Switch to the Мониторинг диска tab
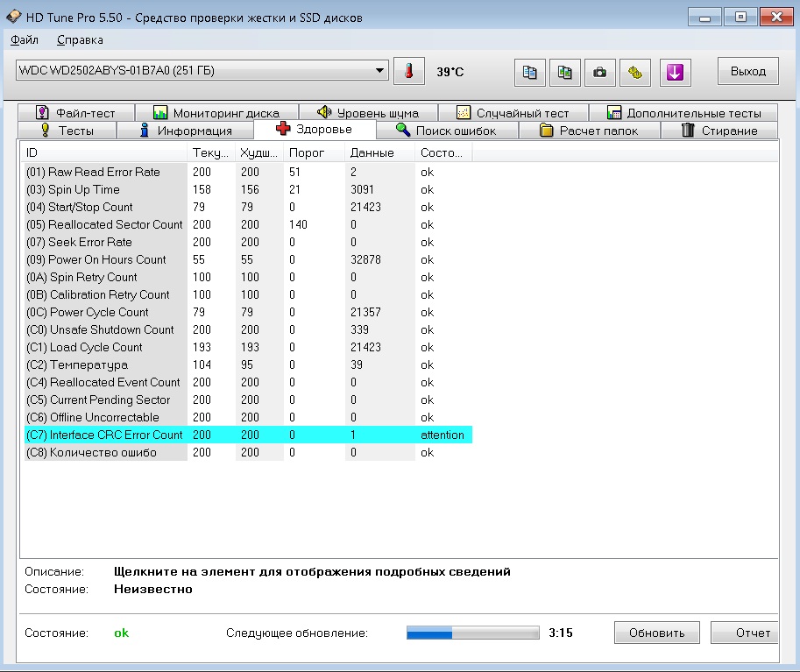This screenshot has height=672, width=800. point(216,113)
